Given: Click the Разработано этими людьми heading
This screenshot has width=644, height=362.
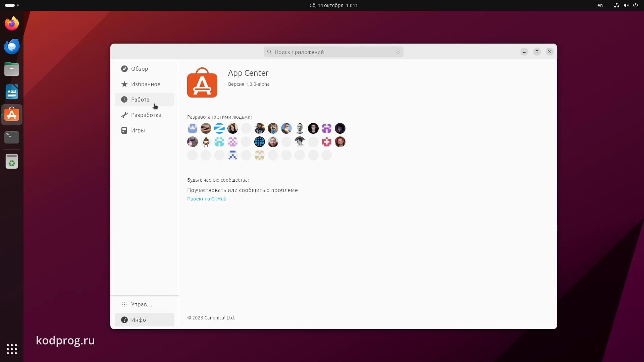Looking at the screenshot, I should [x=219, y=117].
